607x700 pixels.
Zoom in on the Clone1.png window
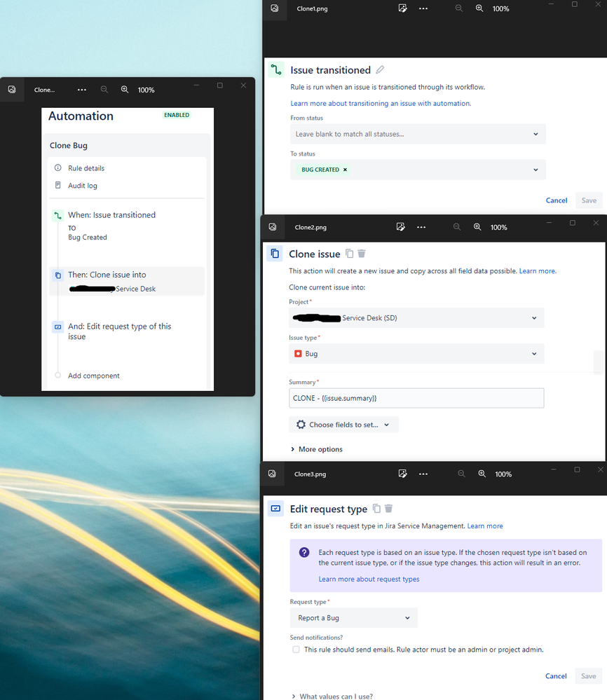pyautogui.click(x=479, y=8)
